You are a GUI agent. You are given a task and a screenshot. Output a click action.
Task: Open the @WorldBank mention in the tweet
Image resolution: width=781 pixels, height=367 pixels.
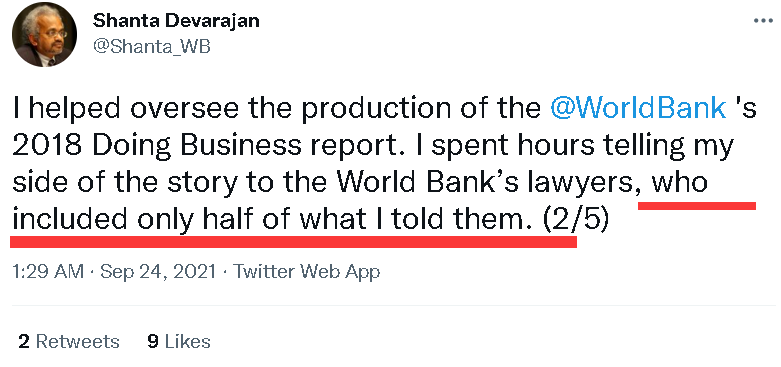638,109
